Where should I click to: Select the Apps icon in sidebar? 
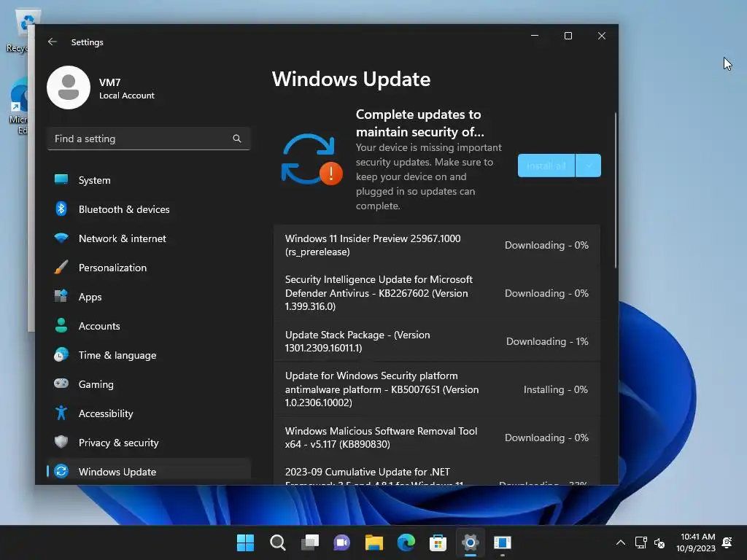61,296
